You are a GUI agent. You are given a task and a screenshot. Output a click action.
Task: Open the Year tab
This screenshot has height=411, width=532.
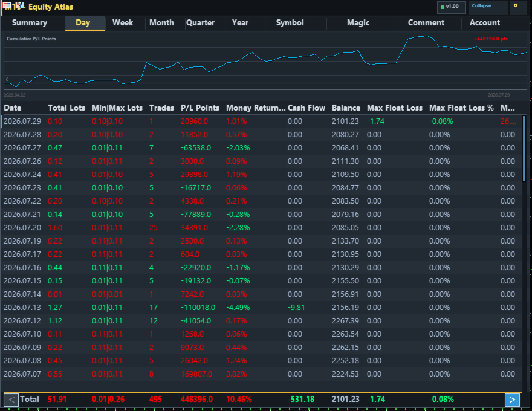coord(240,23)
